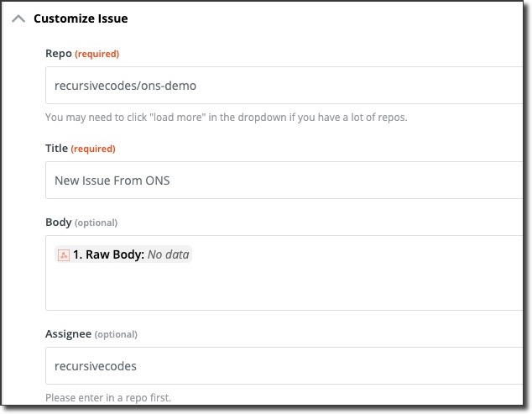
Task: Click the Assignee field label
Action: tap(68, 334)
